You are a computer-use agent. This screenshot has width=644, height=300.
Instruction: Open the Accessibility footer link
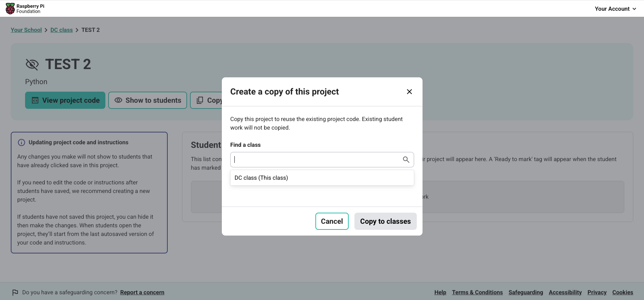(565, 292)
